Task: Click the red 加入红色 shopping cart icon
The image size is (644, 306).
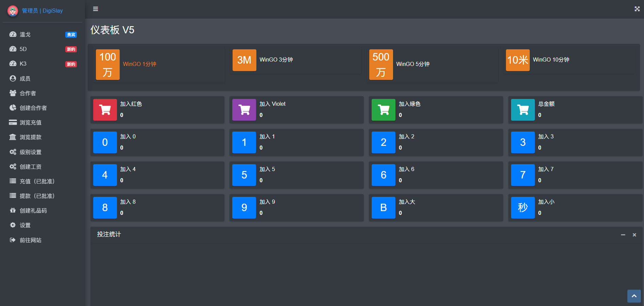Action: (x=105, y=110)
